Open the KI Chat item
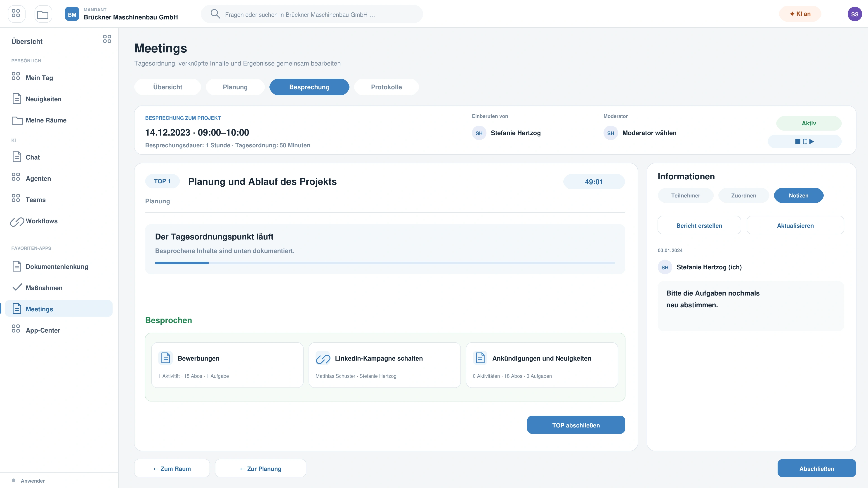 point(59,157)
